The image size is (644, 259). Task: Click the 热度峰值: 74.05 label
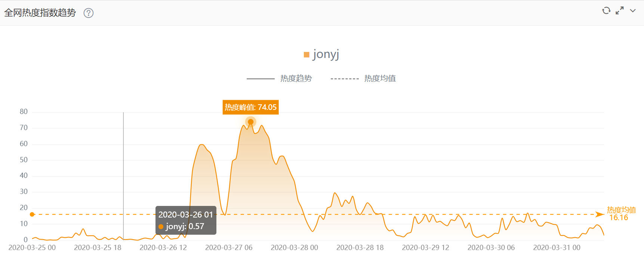click(250, 107)
